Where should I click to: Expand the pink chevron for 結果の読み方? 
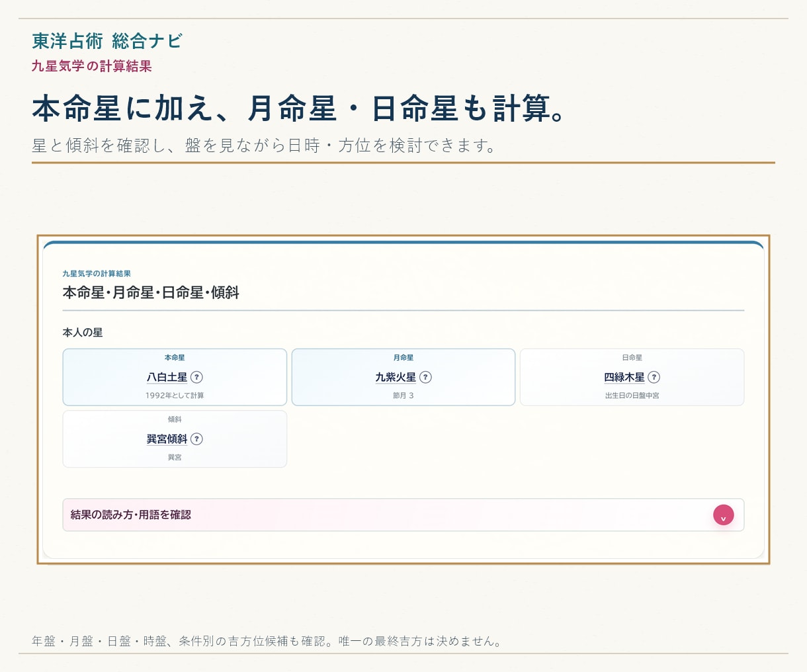[723, 515]
